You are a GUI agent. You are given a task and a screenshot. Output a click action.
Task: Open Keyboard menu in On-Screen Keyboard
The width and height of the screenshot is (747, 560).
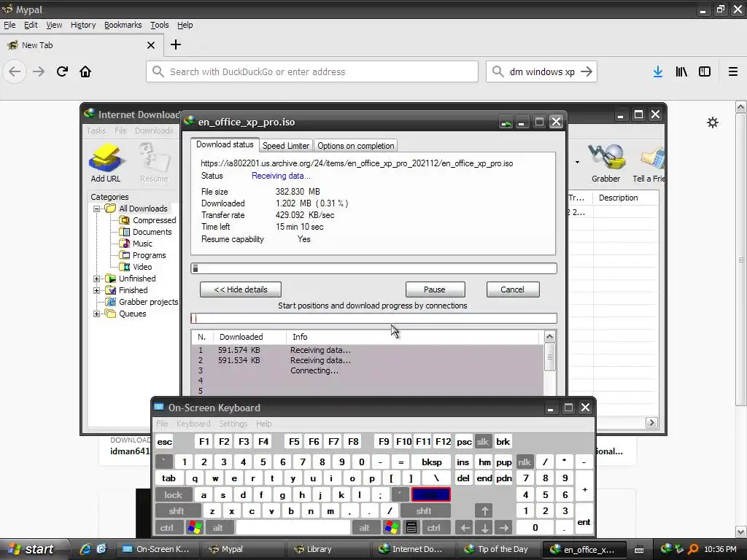(x=193, y=424)
